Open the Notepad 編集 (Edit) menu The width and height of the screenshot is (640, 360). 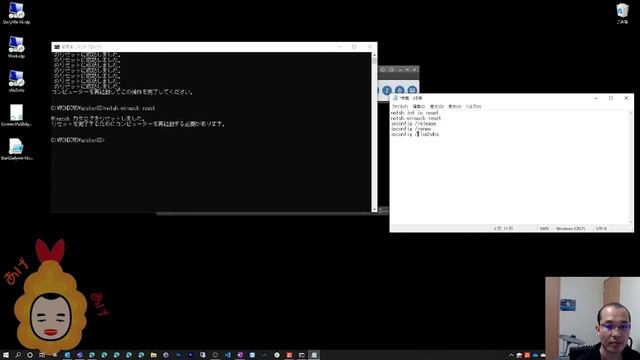pos(419,107)
